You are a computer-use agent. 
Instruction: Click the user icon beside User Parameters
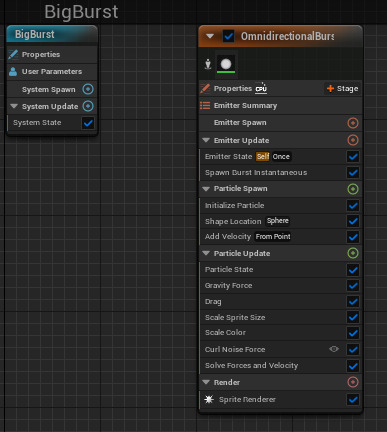coord(13,71)
